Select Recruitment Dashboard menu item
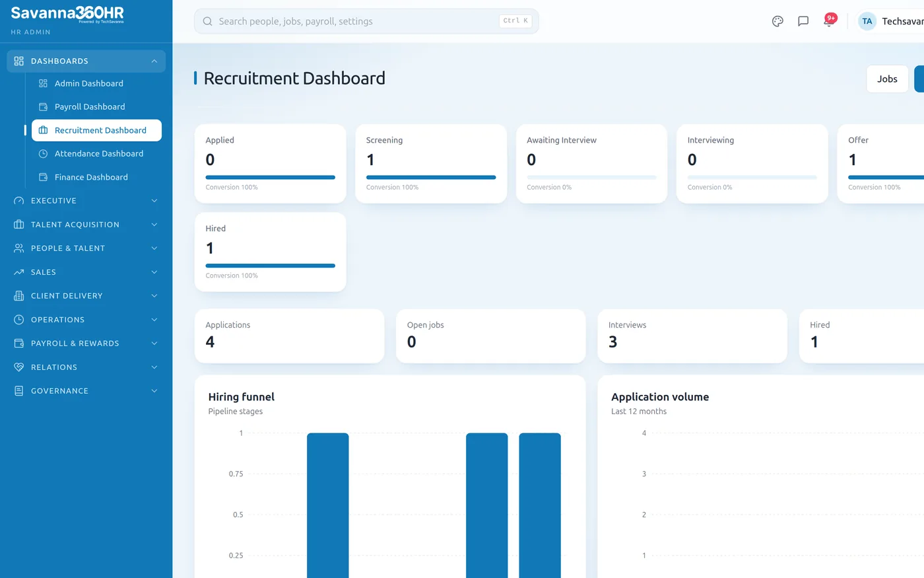Screen dimensions: 924x578 (96, 130)
